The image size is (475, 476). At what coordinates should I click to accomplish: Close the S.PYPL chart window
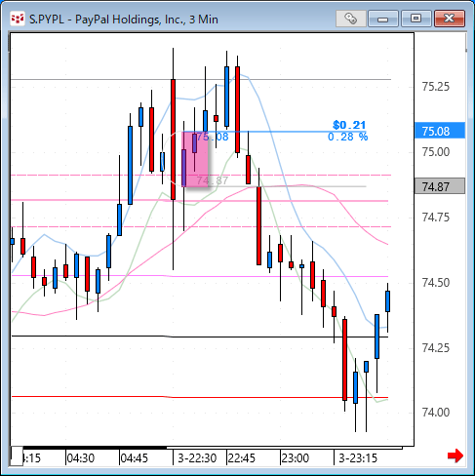click(449, 19)
